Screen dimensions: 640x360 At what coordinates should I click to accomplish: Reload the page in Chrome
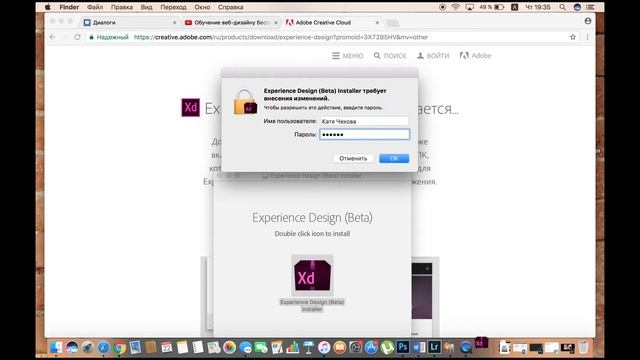[x=77, y=37]
